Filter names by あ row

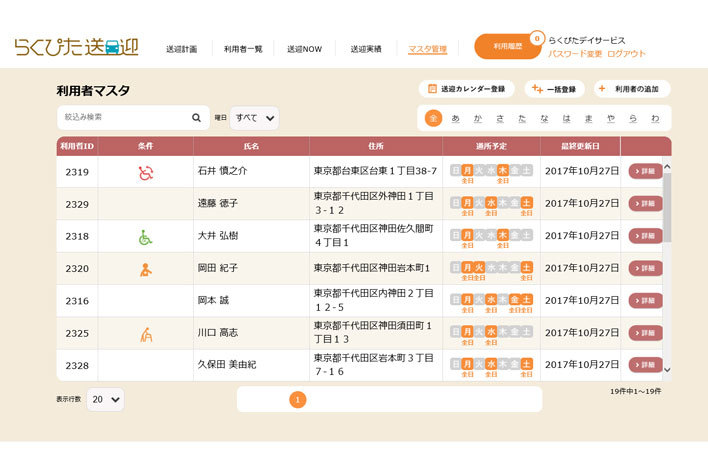click(x=456, y=118)
